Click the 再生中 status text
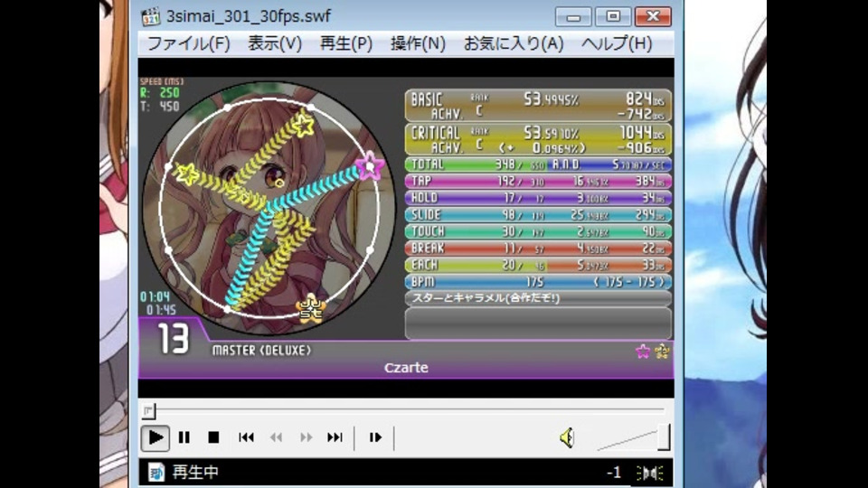Screen dimensions: 868x488 [x=195, y=473]
